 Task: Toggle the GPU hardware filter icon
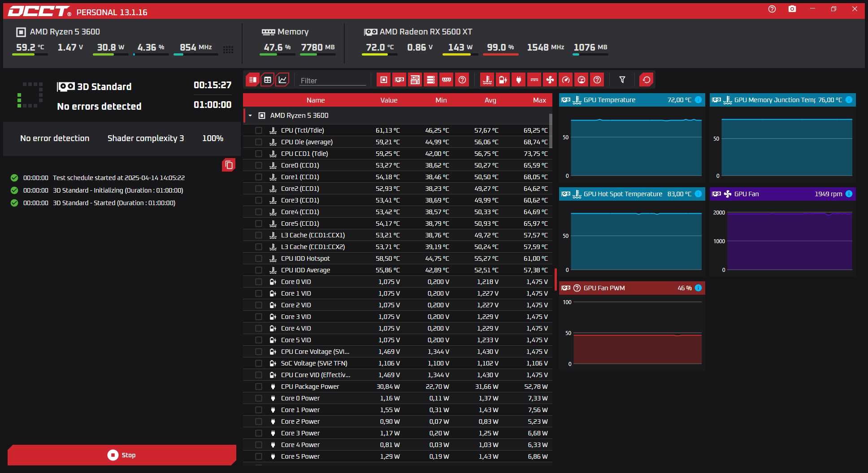[x=399, y=80]
